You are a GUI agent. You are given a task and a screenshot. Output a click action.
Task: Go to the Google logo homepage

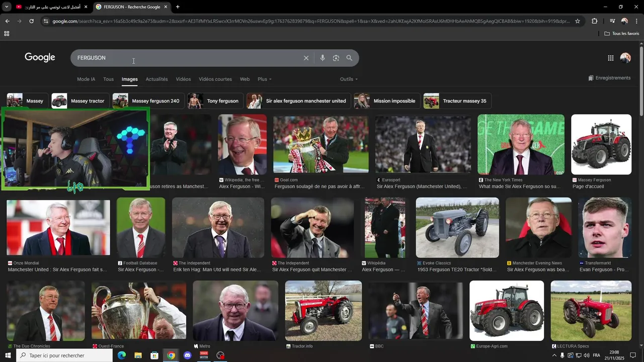click(40, 57)
